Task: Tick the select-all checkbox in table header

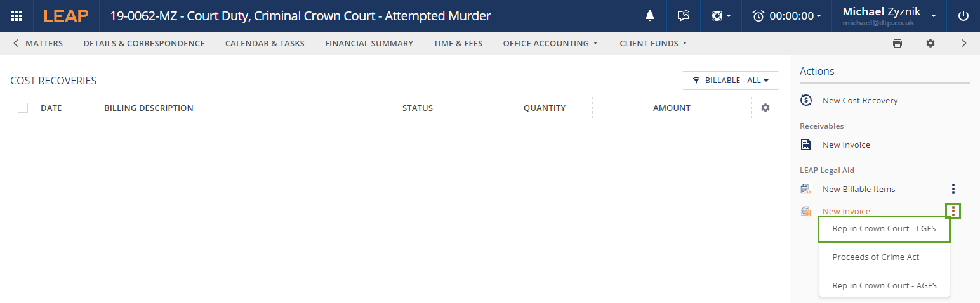Action: (x=23, y=108)
